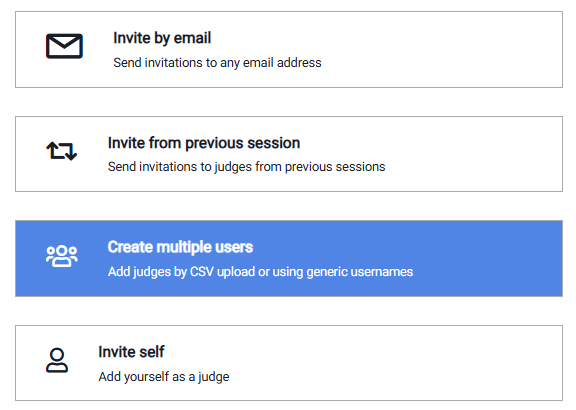Select the Invite by email heading
Image resolution: width=576 pixels, height=410 pixels.
click(162, 38)
